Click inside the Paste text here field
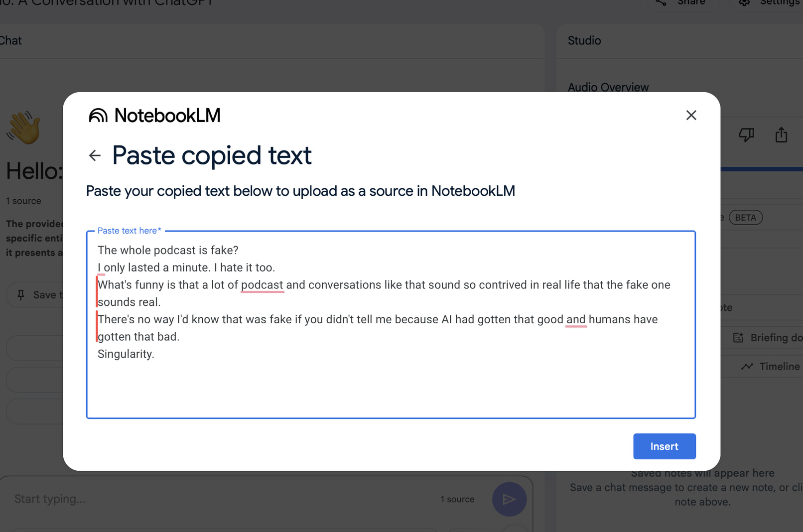Image resolution: width=803 pixels, height=532 pixels. 391,325
